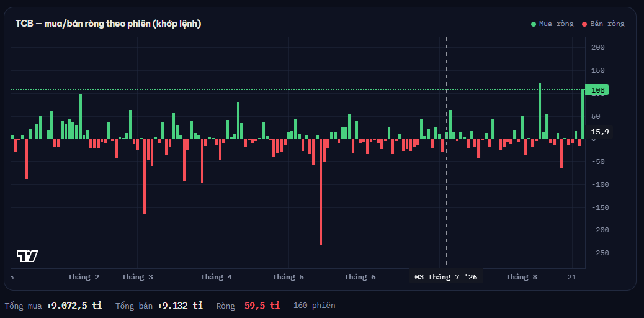Click the green 108 price label
The image size is (644, 318).
click(x=597, y=89)
